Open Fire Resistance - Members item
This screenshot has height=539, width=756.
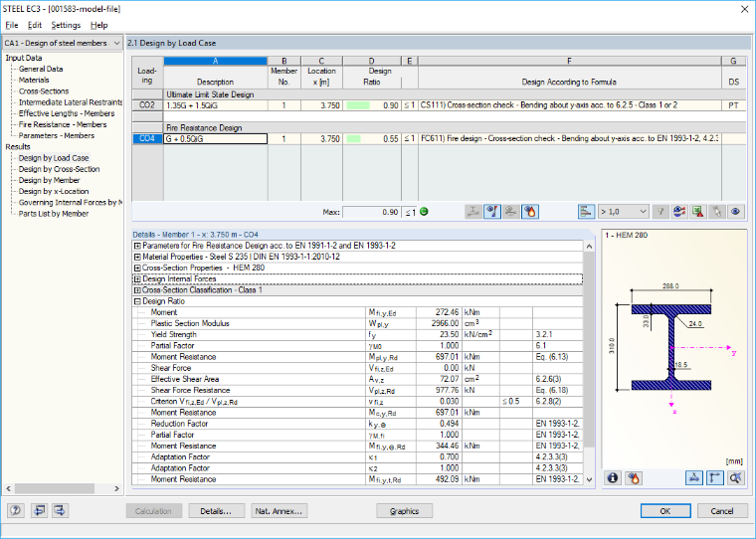63,124
